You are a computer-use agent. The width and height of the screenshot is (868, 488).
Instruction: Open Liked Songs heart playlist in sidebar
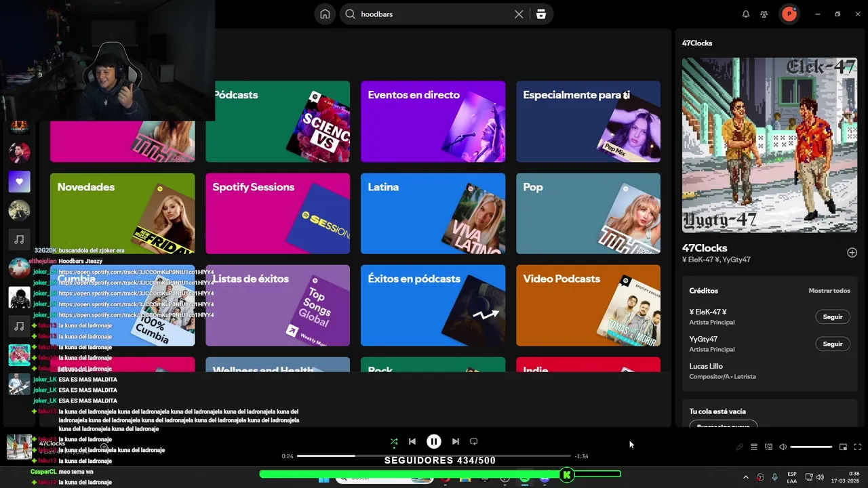click(x=19, y=182)
